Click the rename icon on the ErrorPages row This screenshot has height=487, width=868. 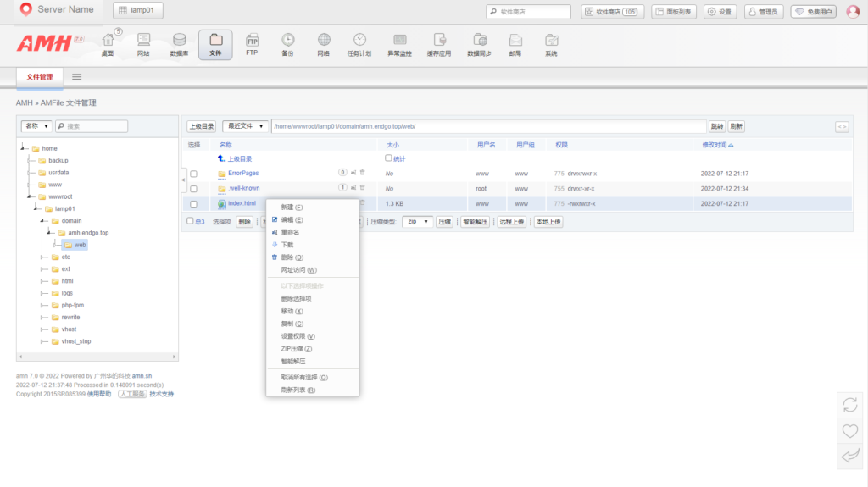click(x=353, y=173)
